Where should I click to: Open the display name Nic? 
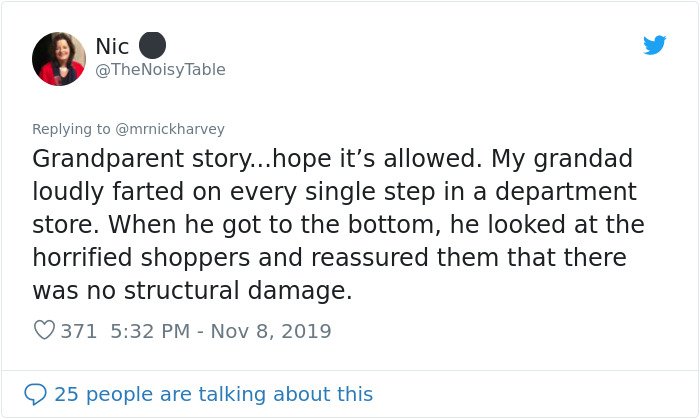point(112,46)
